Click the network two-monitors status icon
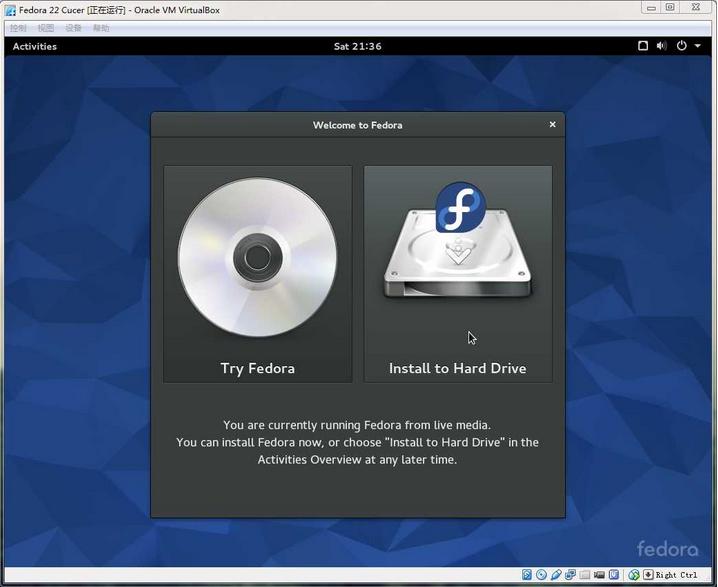The height and width of the screenshot is (587, 718). click(571, 575)
